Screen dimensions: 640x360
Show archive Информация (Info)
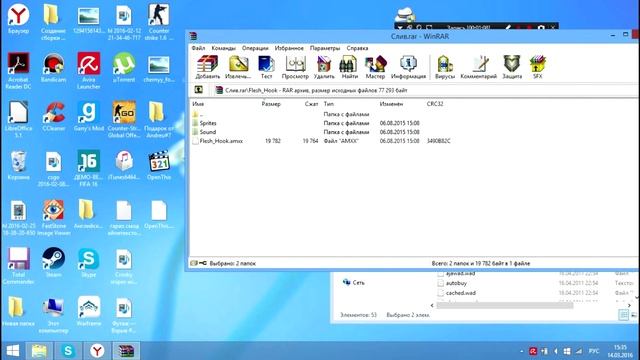click(408, 67)
